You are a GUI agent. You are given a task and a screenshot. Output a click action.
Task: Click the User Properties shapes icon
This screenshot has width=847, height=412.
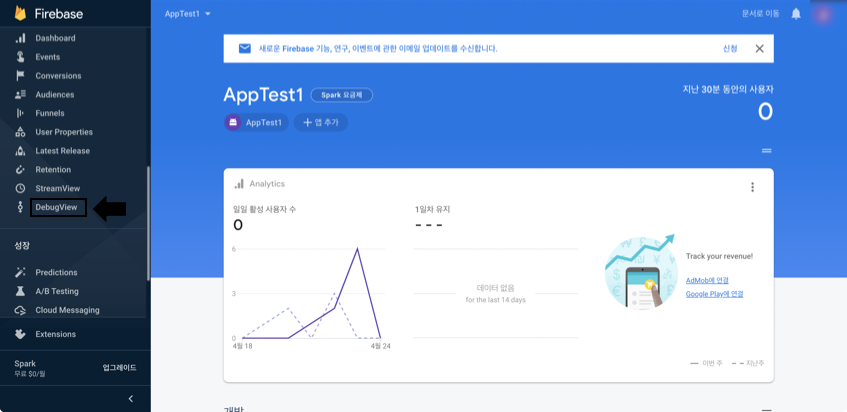20,132
